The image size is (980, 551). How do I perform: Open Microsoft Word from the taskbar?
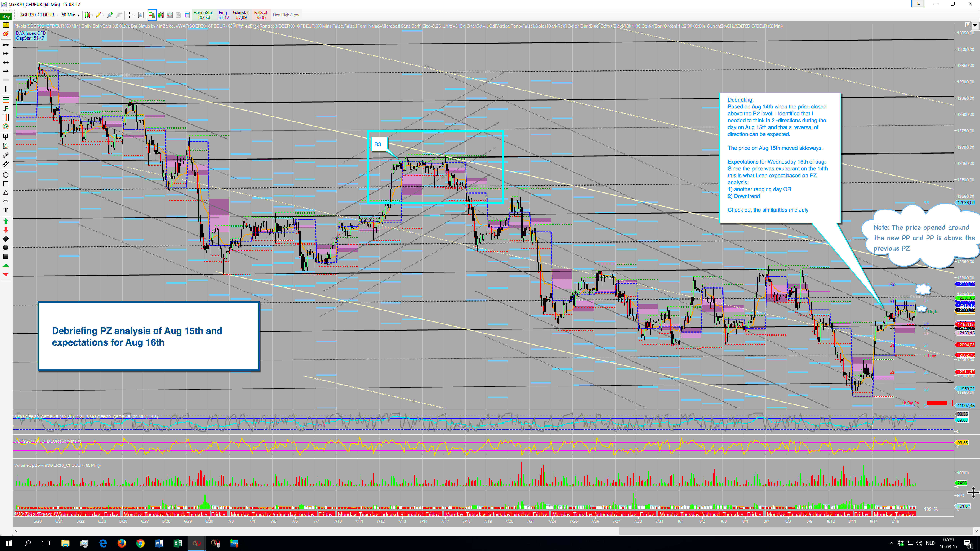tap(159, 543)
